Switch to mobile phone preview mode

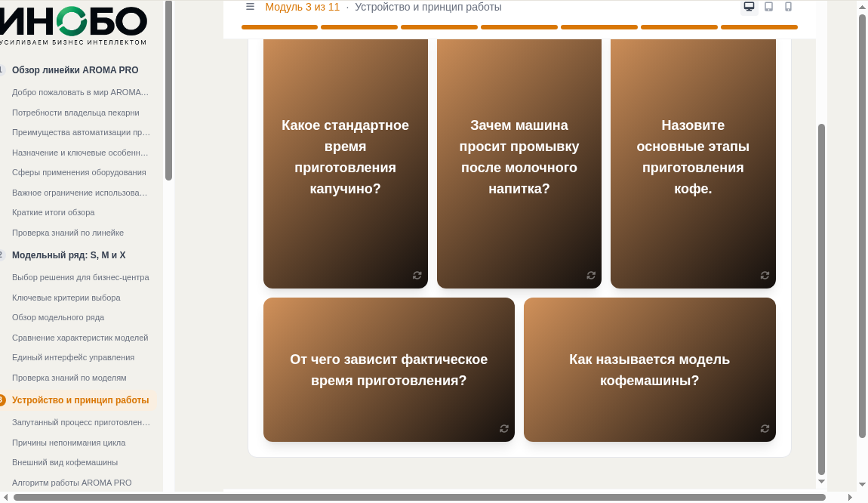(788, 7)
